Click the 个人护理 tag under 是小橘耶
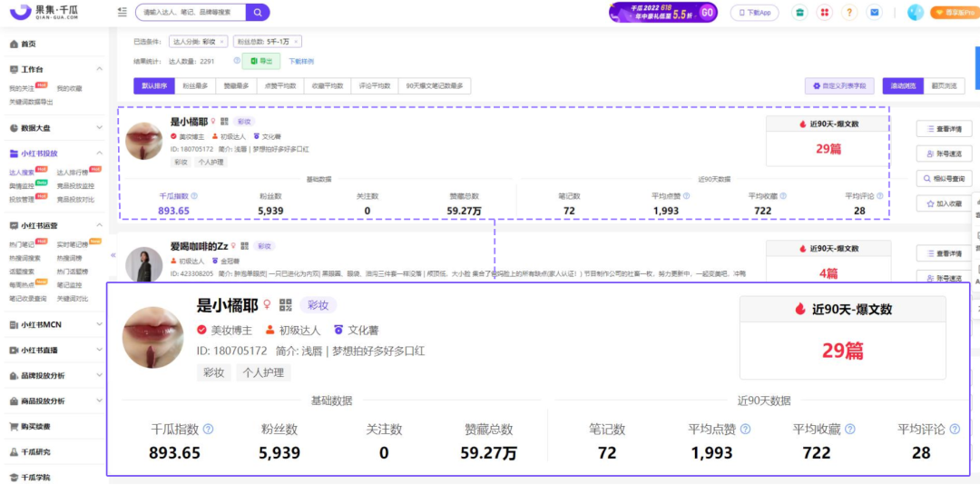The height and width of the screenshot is (485, 980). 211,162
